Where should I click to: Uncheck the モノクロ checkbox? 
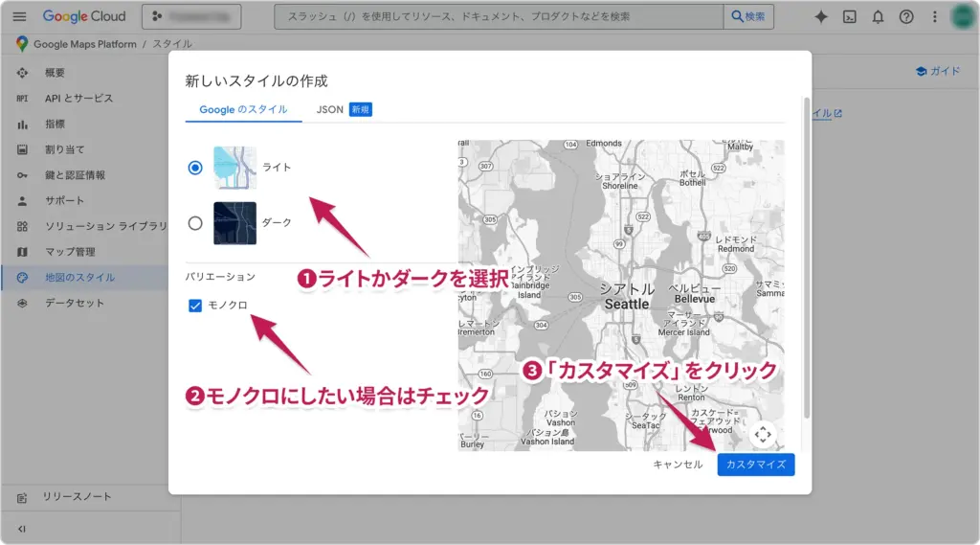click(x=195, y=306)
